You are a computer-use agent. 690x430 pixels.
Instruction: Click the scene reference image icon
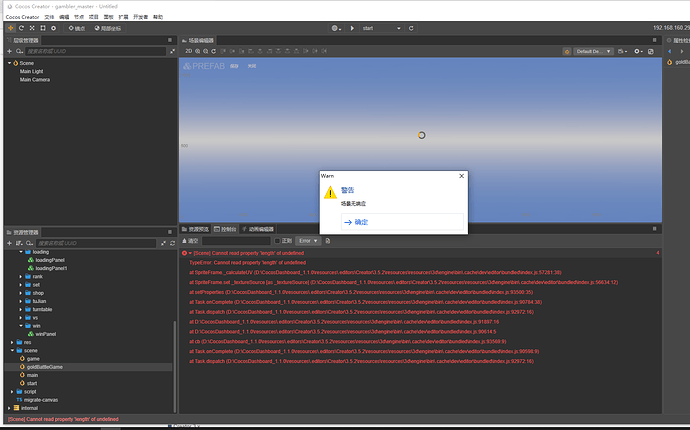pos(651,51)
